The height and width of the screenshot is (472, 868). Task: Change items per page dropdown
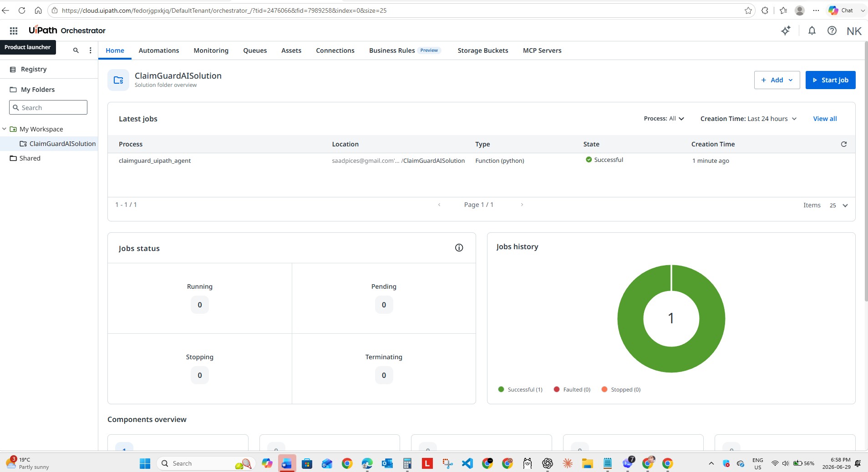pyautogui.click(x=839, y=206)
